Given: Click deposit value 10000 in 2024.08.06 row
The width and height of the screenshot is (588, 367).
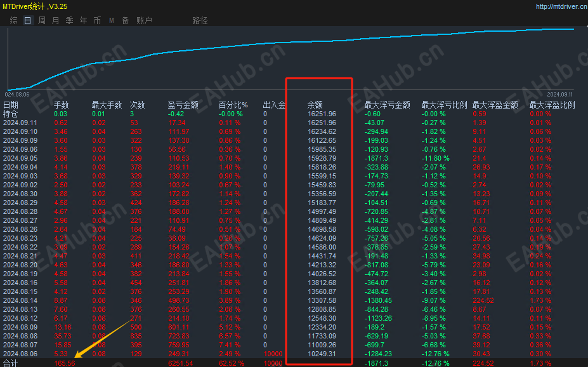Looking at the screenshot, I should point(273,354).
